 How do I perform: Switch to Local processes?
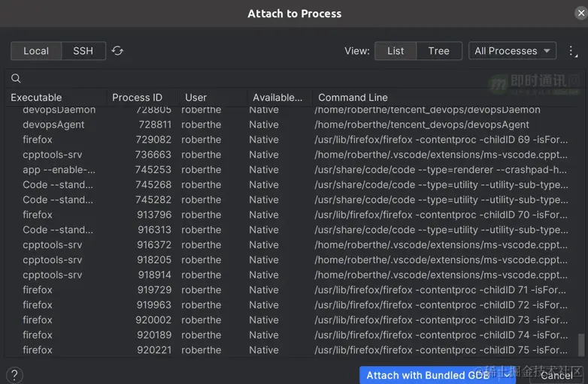(x=36, y=51)
